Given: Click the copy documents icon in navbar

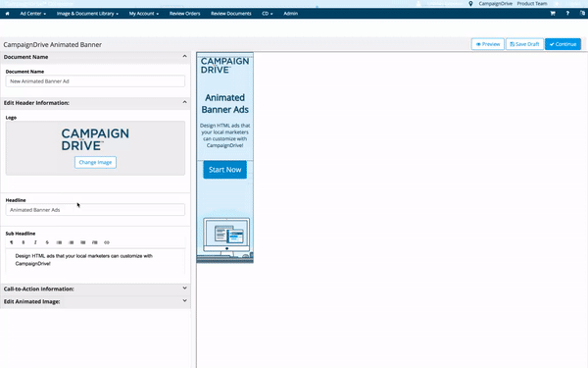Looking at the screenshot, I should (x=582, y=13).
